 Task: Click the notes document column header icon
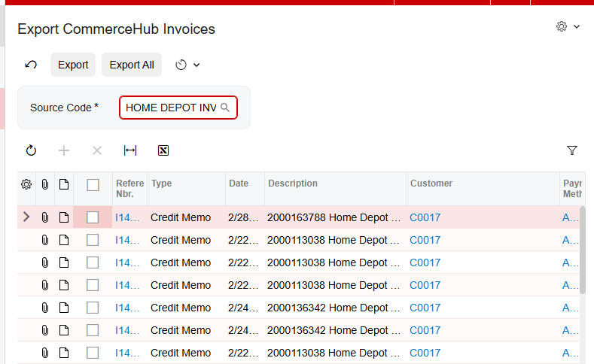(64, 184)
